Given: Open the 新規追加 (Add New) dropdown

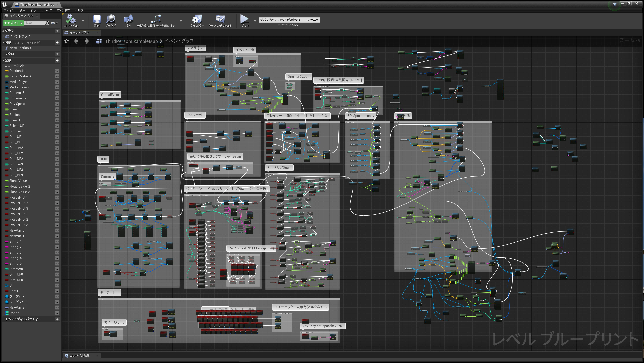Looking at the screenshot, I should [x=13, y=23].
